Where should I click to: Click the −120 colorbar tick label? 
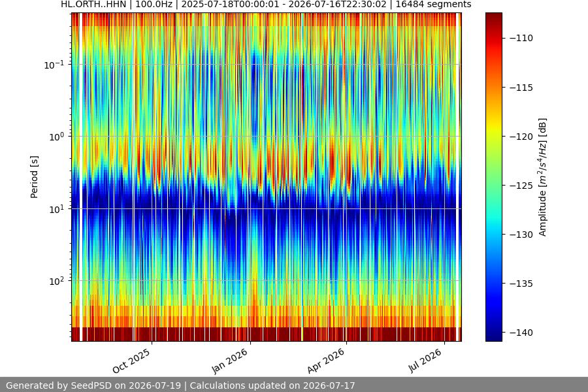521,137
